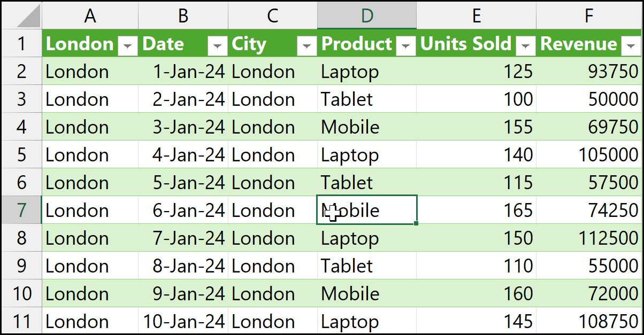Screen dimensions: 644x335
Task: Open the City column filter dropdown
Action: tap(306, 46)
